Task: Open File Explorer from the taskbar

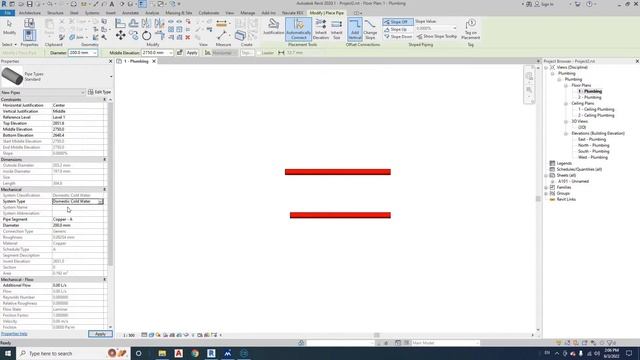Action: [x=162, y=353]
